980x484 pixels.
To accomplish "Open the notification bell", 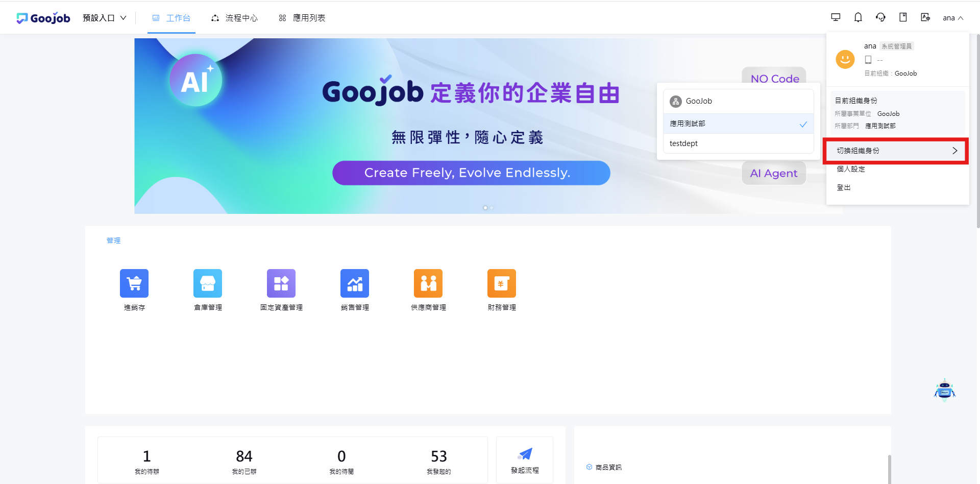I will point(858,17).
